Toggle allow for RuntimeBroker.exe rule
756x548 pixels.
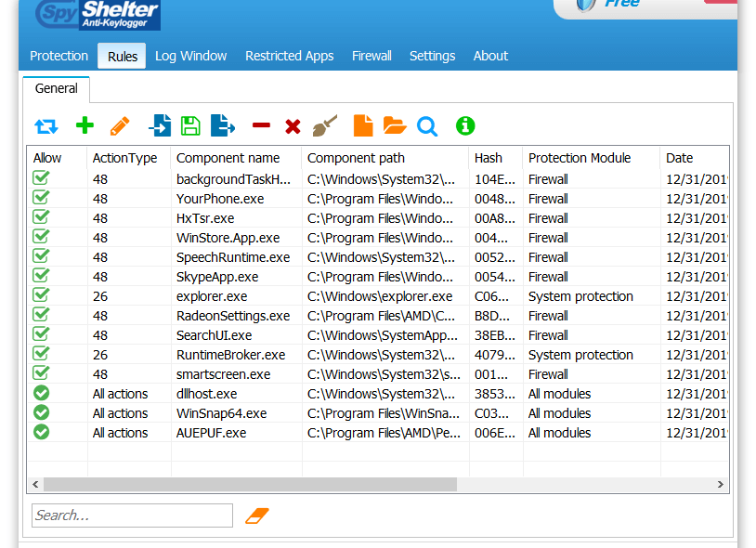click(41, 354)
